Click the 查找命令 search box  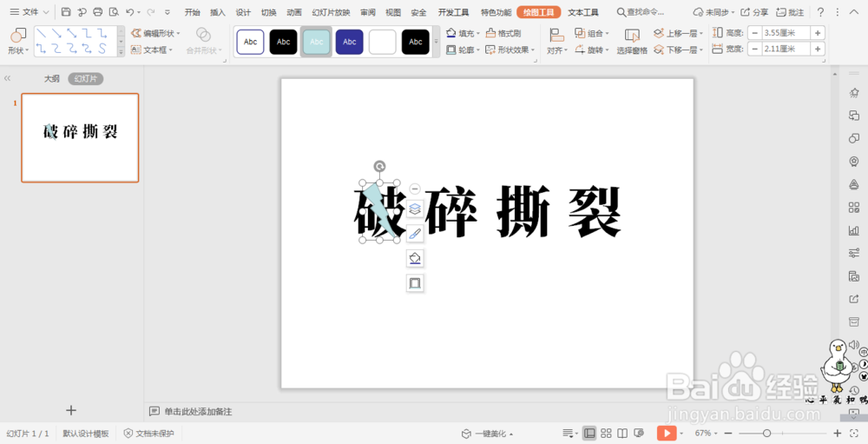pos(641,11)
